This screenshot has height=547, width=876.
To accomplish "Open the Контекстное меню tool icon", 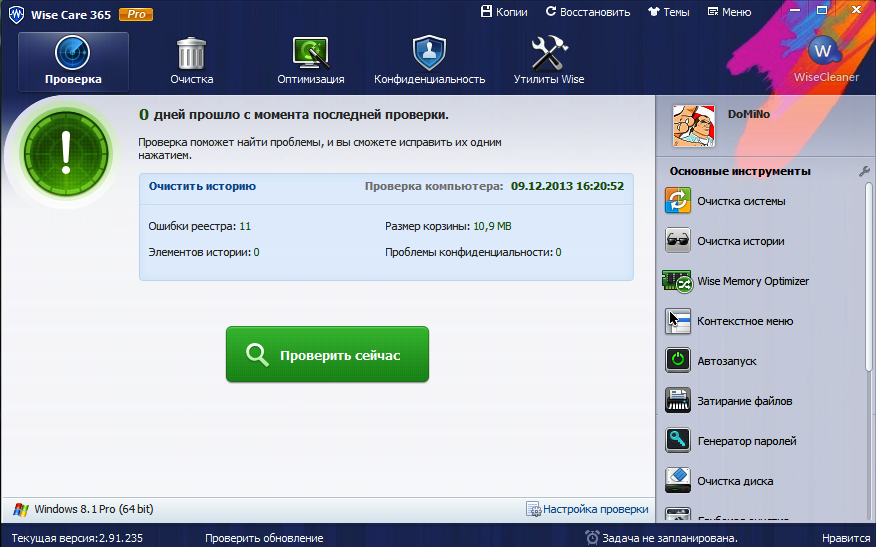I will point(678,321).
